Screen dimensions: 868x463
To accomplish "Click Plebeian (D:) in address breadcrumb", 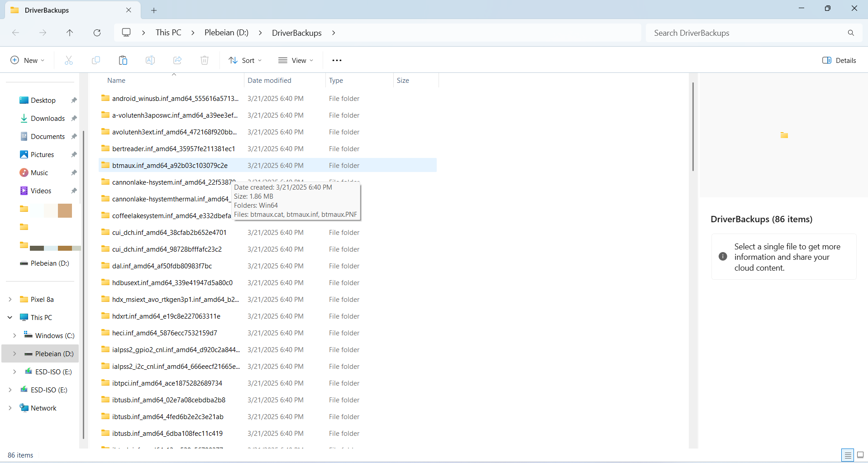I will (x=226, y=33).
